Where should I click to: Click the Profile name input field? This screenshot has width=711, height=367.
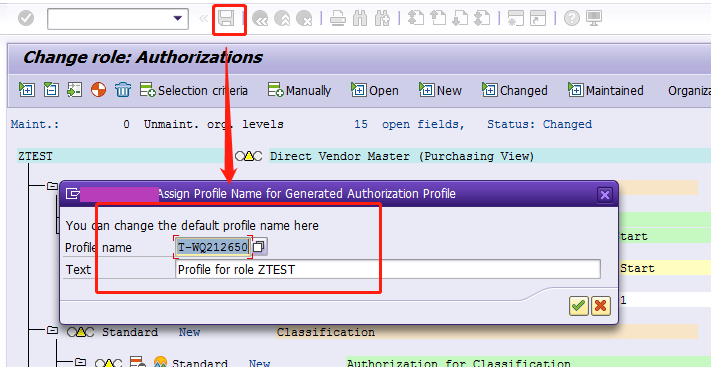tap(213, 247)
